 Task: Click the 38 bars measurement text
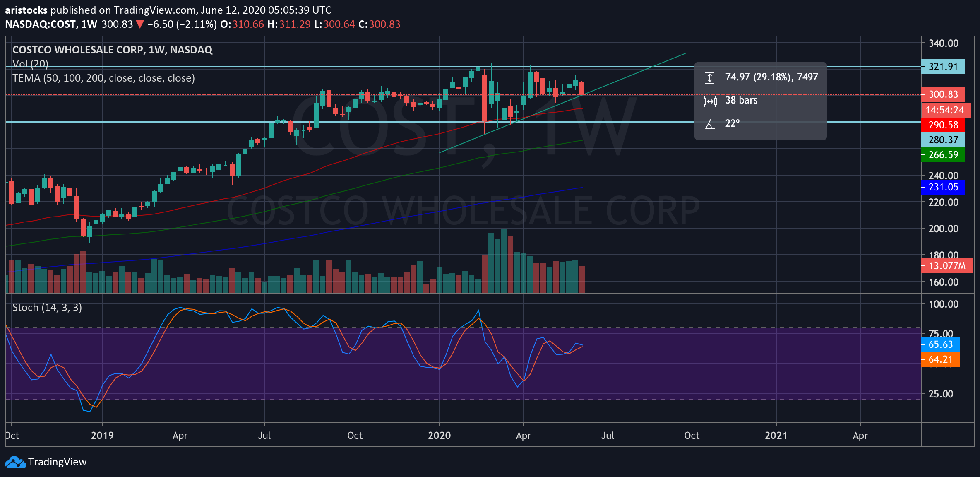(x=741, y=101)
